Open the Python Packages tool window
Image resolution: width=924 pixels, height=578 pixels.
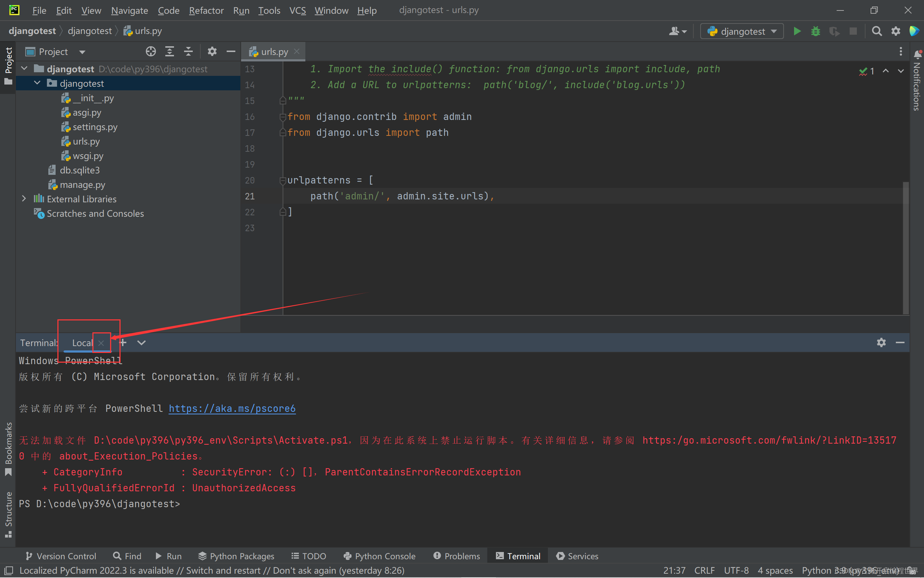click(x=236, y=556)
